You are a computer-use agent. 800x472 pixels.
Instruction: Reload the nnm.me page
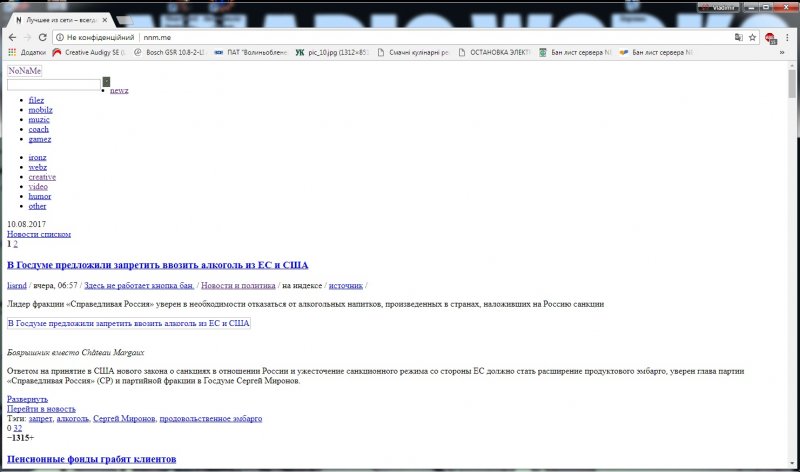click(42, 37)
